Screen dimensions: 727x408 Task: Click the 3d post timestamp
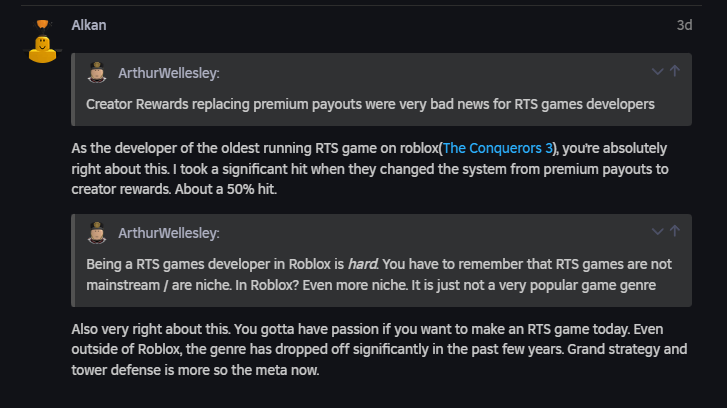coord(684,26)
